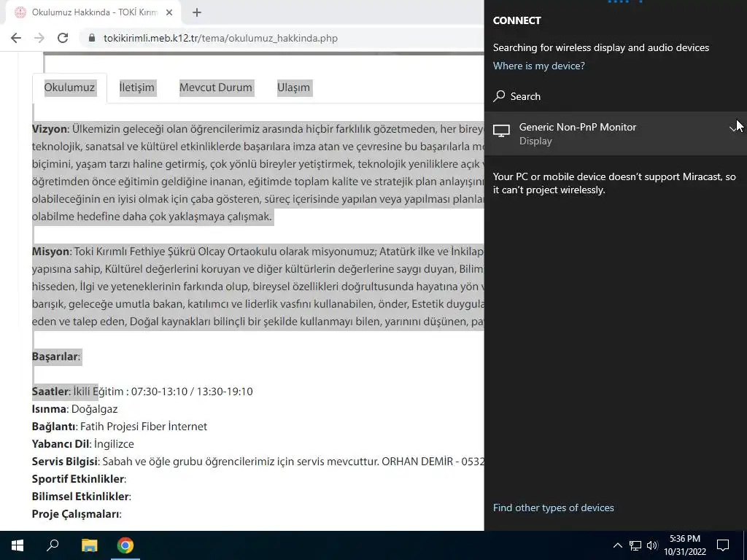The height and width of the screenshot is (560, 747).
Task: Click the Chrome forward arrow
Action: [x=39, y=38]
